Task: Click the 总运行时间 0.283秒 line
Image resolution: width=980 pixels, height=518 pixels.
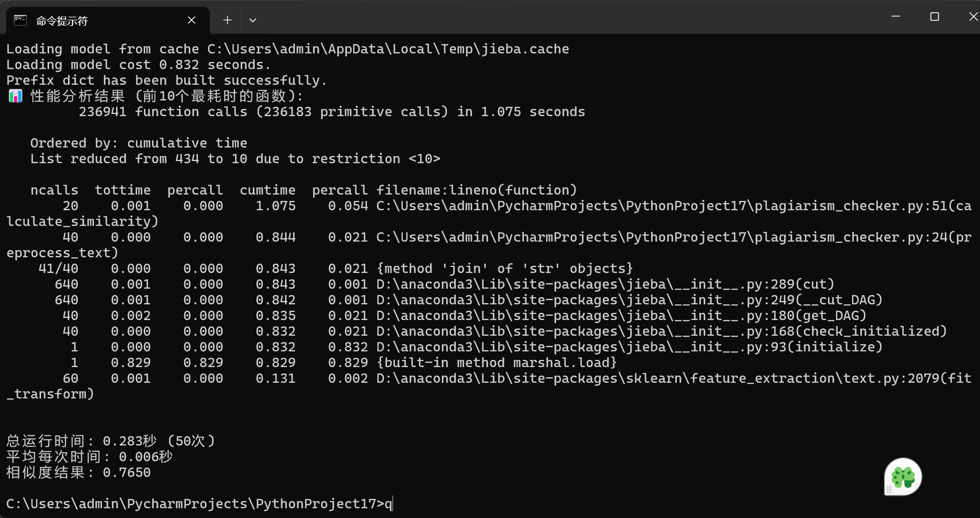Action: (110, 441)
